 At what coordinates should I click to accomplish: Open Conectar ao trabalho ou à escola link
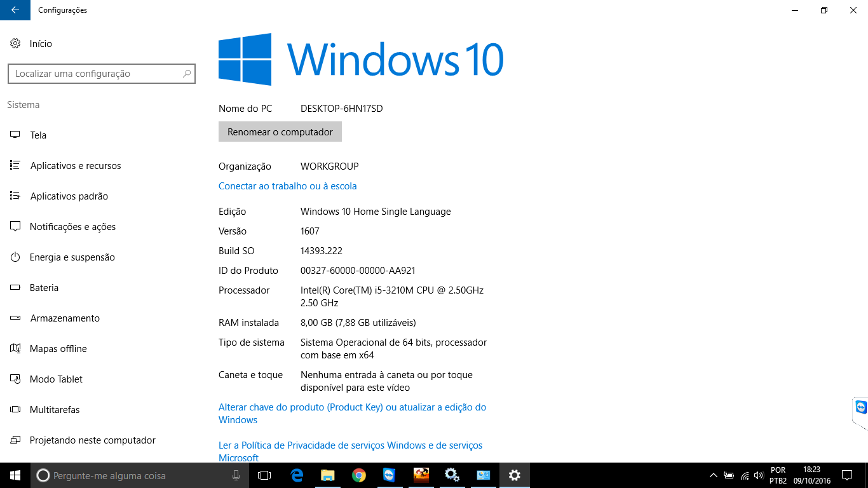pos(287,186)
